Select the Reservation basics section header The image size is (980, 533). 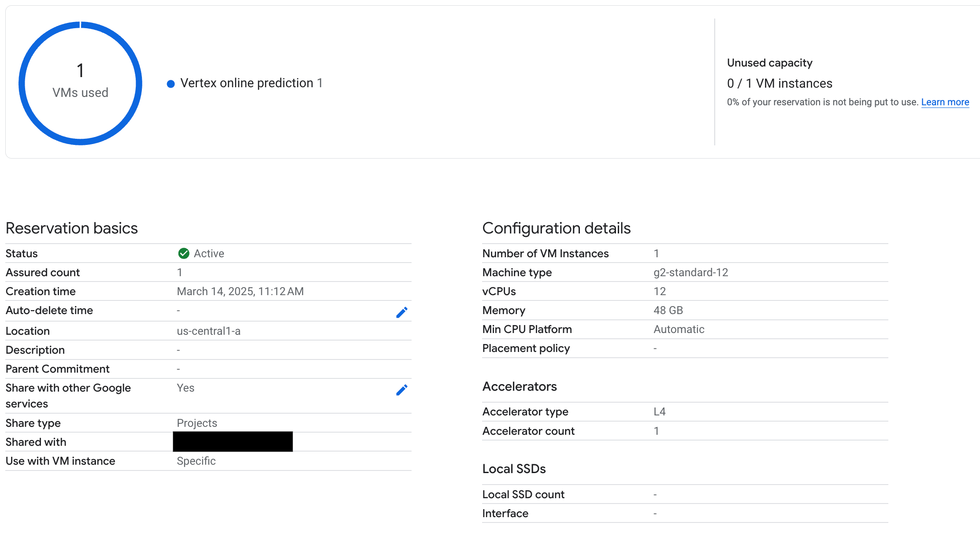click(x=72, y=228)
